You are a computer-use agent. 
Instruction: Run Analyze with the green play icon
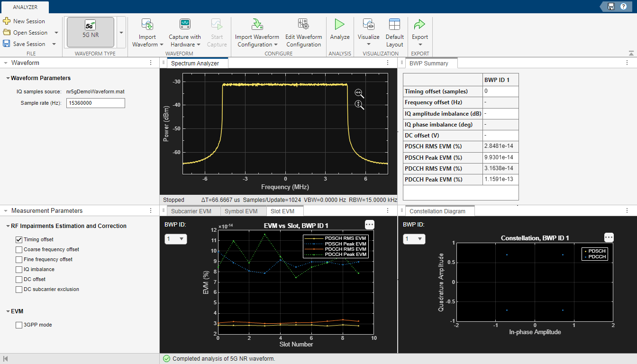tap(340, 25)
